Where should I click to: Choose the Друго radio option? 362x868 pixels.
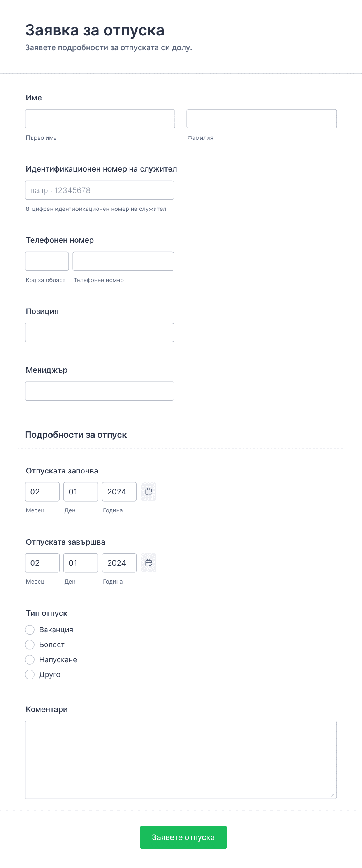point(30,675)
